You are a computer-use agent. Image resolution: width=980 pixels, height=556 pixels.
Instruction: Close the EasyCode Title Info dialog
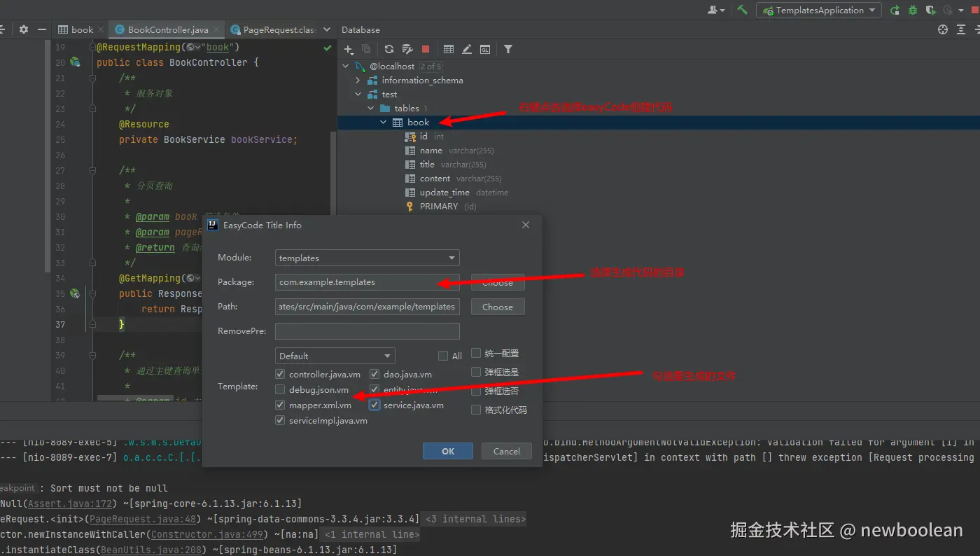pyautogui.click(x=526, y=225)
